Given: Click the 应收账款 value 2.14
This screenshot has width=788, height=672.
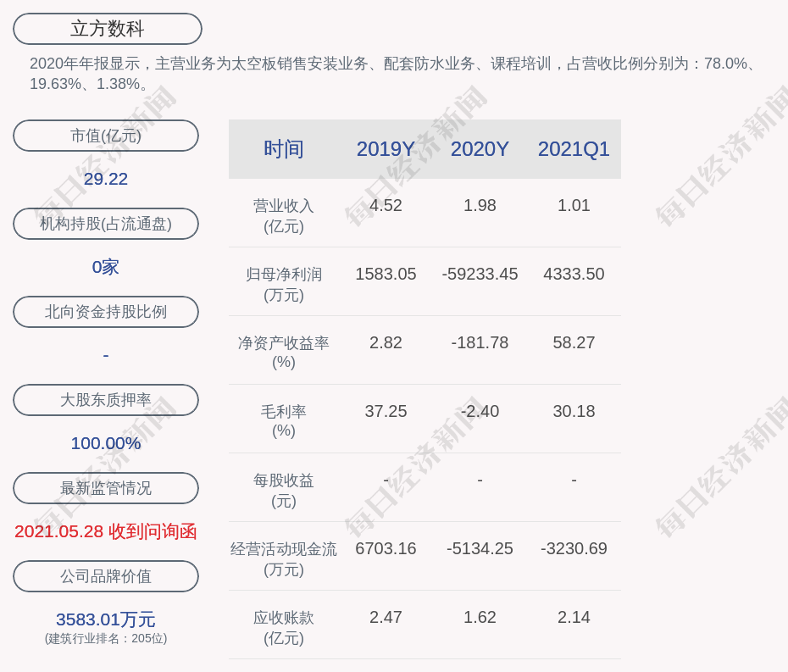Looking at the screenshot, I should [574, 618].
